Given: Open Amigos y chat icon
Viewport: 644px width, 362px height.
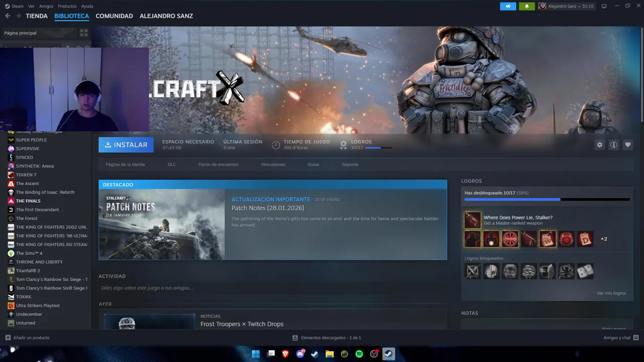Looking at the screenshot, I should click(x=636, y=338).
